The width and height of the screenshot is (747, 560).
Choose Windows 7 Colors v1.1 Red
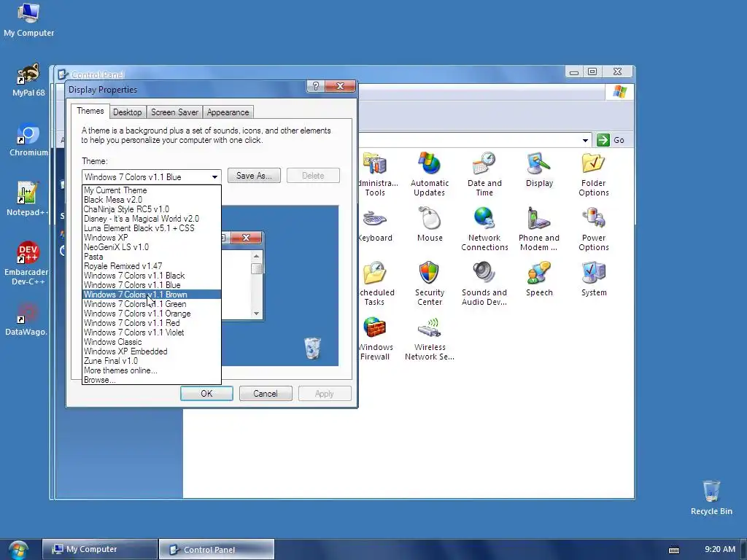[x=152, y=323]
